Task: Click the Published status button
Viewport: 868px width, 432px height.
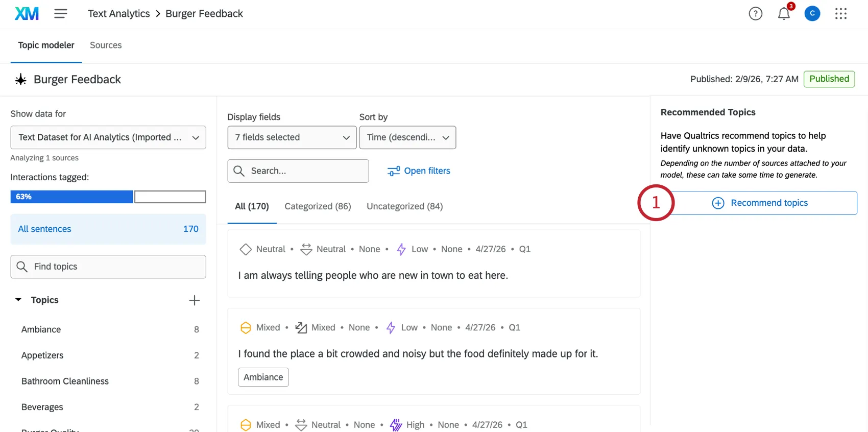Action: tap(829, 79)
